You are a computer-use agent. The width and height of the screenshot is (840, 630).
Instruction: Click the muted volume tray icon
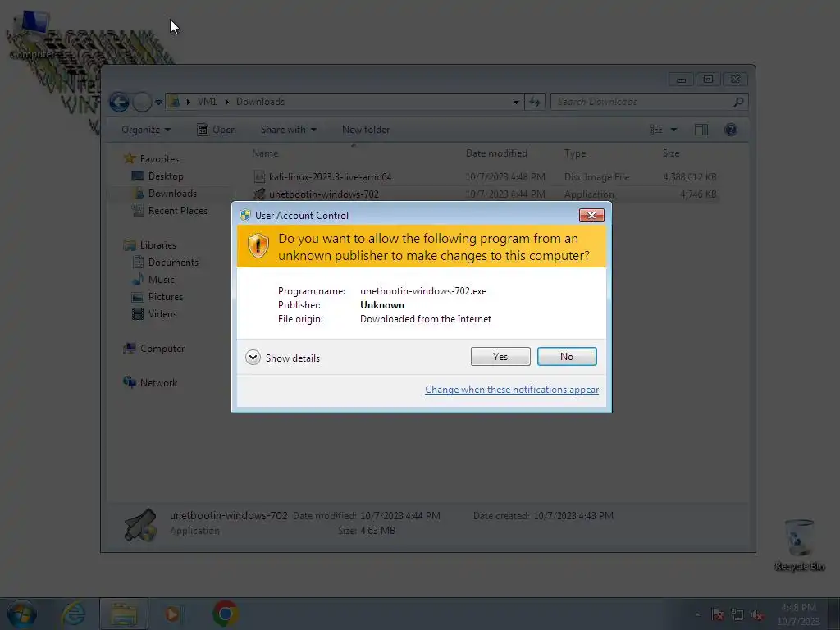(757, 614)
